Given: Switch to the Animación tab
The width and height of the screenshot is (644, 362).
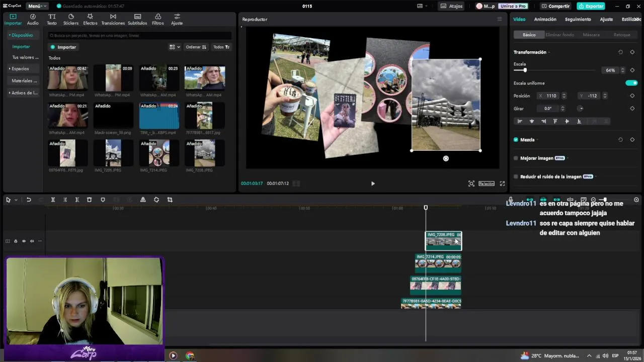Looking at the screenshot, I should click(545, 19).
